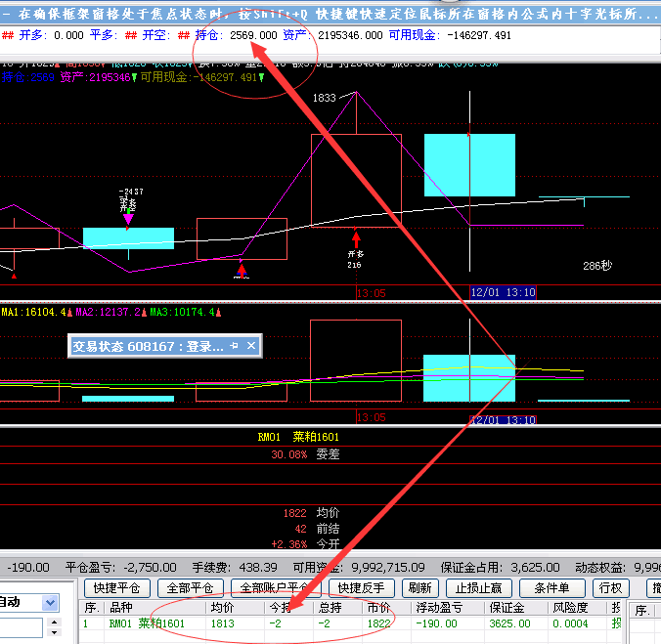Open the 止损止赢 settings
Screen dimensions: 661x644
[479, 588]
